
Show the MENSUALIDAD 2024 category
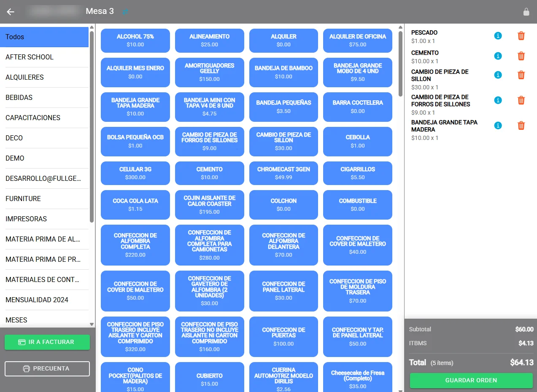click(44, 300)
